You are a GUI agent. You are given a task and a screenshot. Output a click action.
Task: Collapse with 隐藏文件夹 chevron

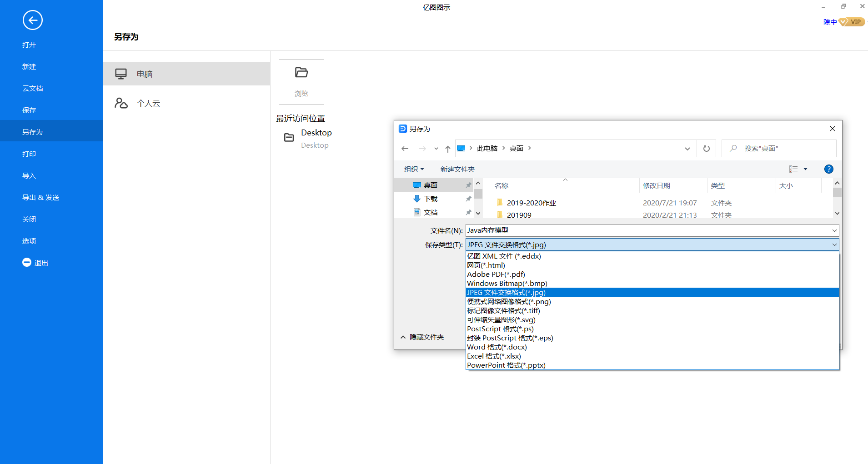coord(403,337)
